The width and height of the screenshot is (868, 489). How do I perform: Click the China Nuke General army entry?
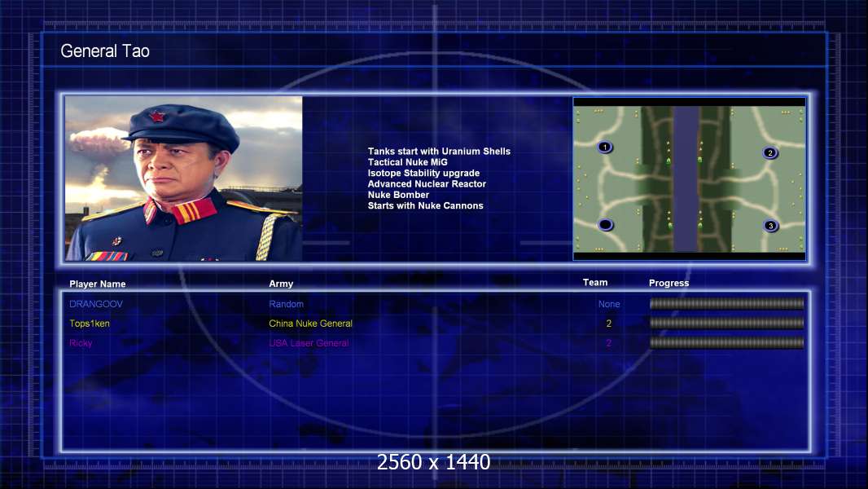(310, 324)
